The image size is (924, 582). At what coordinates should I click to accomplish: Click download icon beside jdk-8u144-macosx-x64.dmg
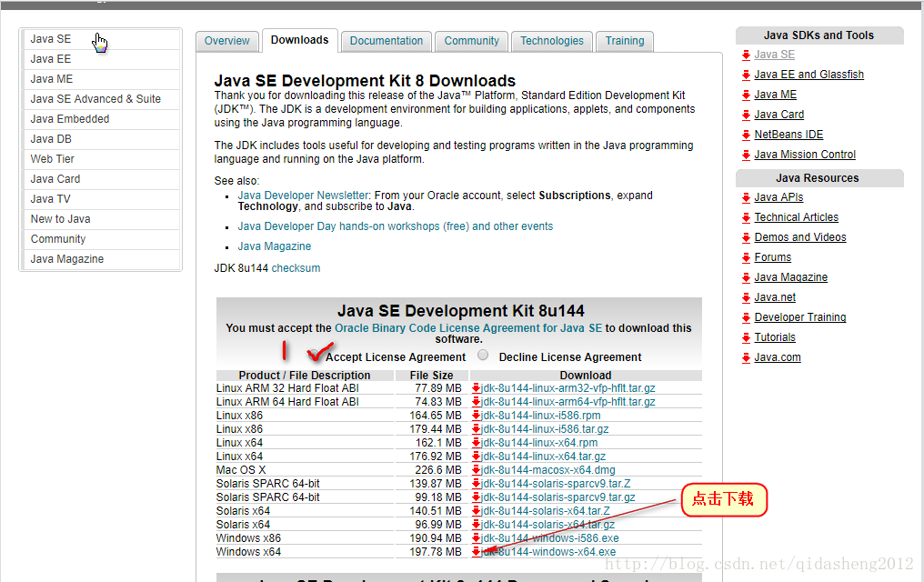click(x=477, y=469)
